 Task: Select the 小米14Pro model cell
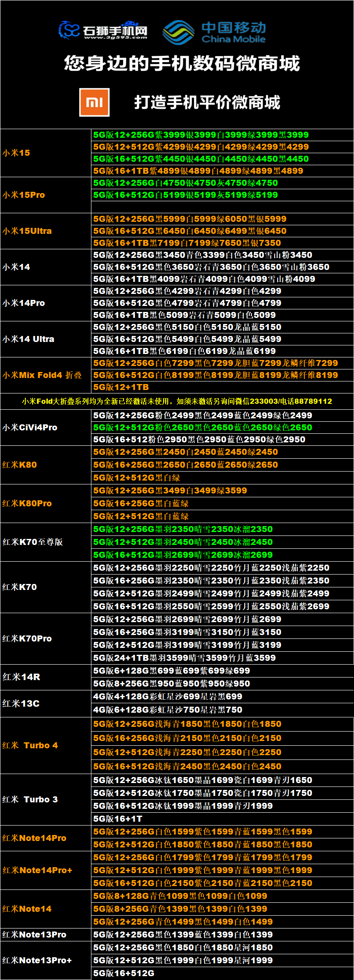(x=46, y=303)
